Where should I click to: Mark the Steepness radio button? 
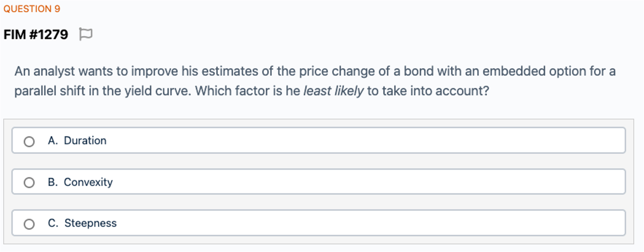(x=29, y=224)
